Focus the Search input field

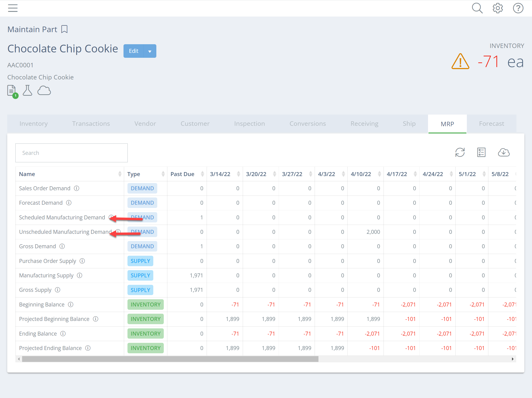click(71, 153)
